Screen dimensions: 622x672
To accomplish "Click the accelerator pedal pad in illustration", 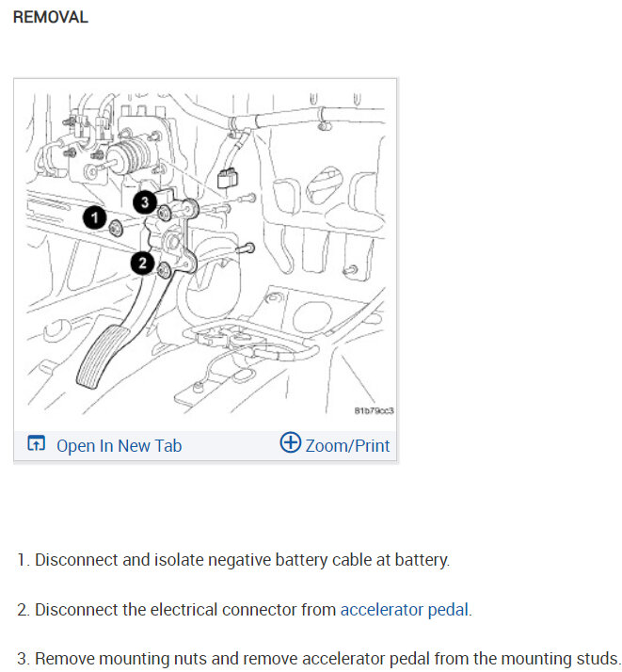I will tap(103, 358).
